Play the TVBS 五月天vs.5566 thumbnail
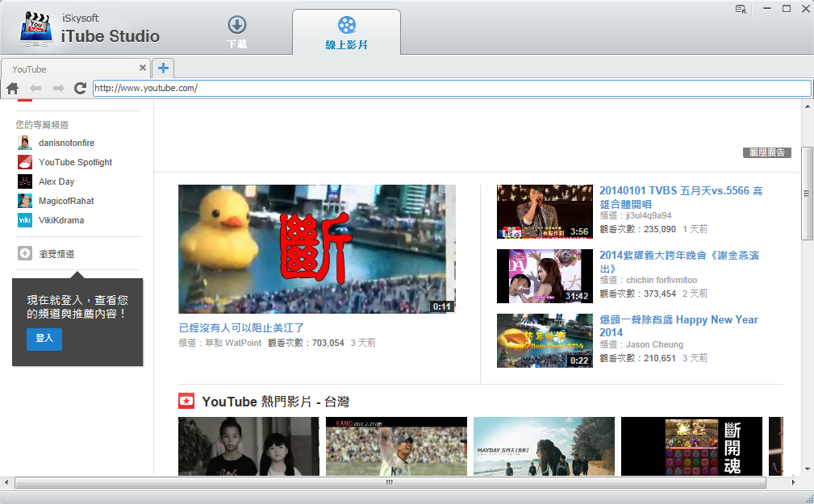The width and height of the screenshot is (814, 504). click(x=545, y=212)
